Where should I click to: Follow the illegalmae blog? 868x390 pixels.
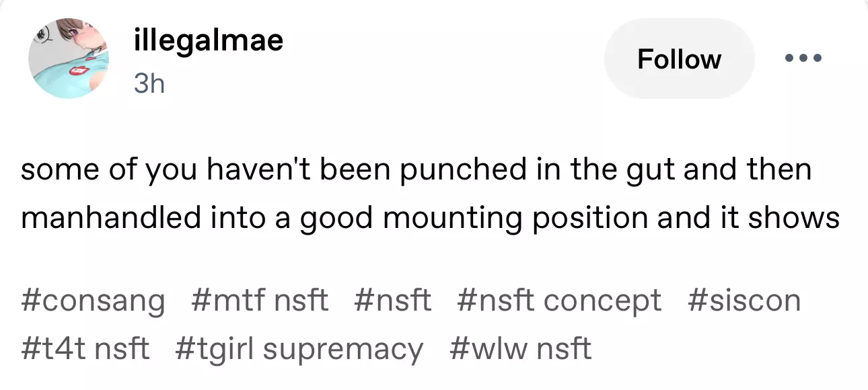[x=679, y=59]
